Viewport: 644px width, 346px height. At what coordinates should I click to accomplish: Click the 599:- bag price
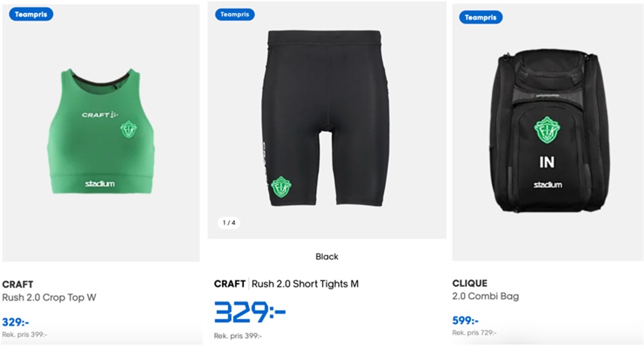pyautogui.click(x=466, y=320)
